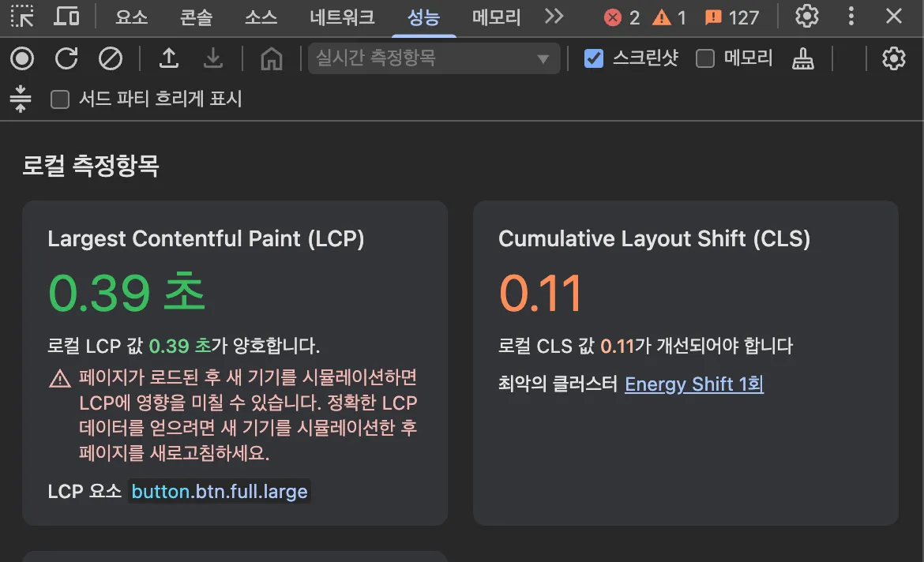Image resolution: width=924 pixels, height=562 pixels.
Task: Open the 실시간 측정항목 dropdown
Action: click(434, 58)
